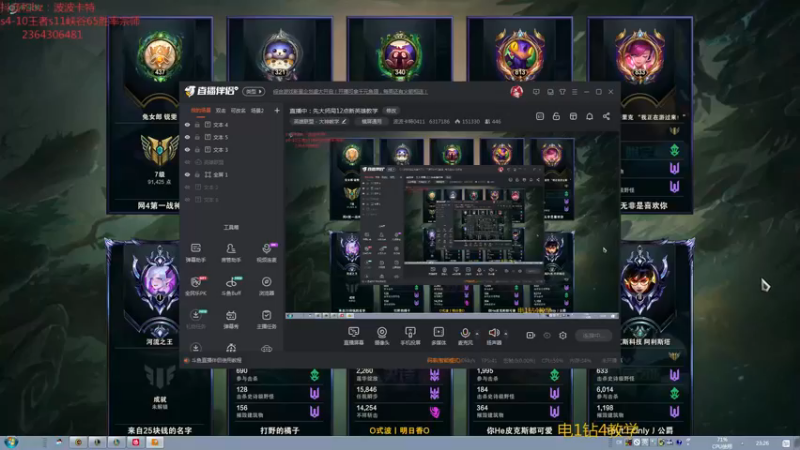Open the announcement link in title bar

[x=350, y=92]
